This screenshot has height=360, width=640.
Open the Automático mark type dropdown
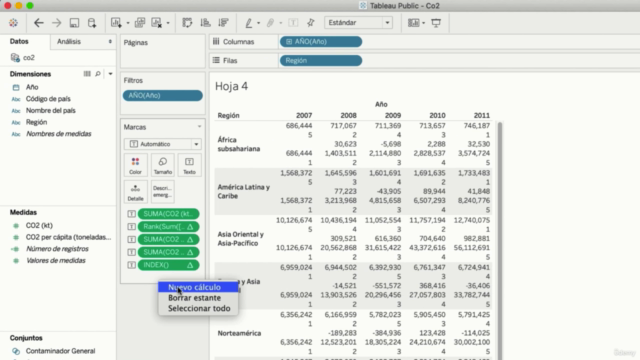(163, 144)
